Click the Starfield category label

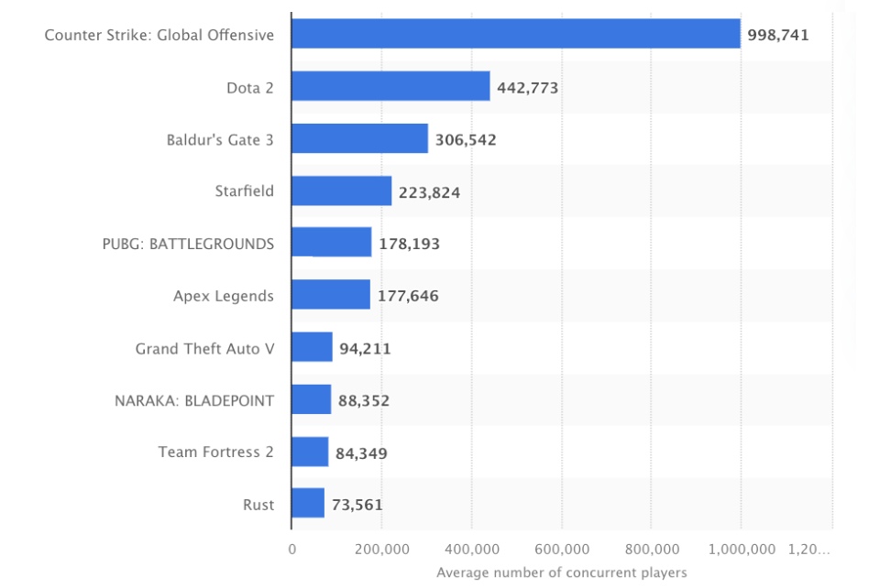244,191
